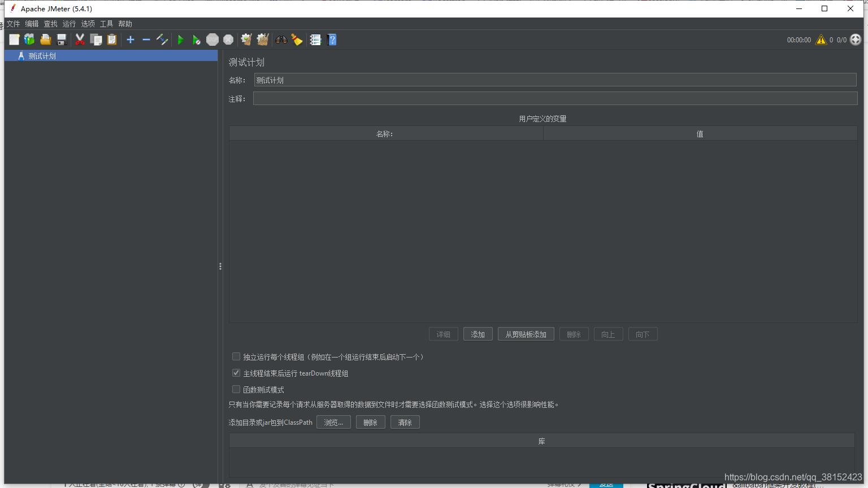Click the 向上 button
Image resolution: width=868 pixels, height=488 pixels.
(609, 334)
